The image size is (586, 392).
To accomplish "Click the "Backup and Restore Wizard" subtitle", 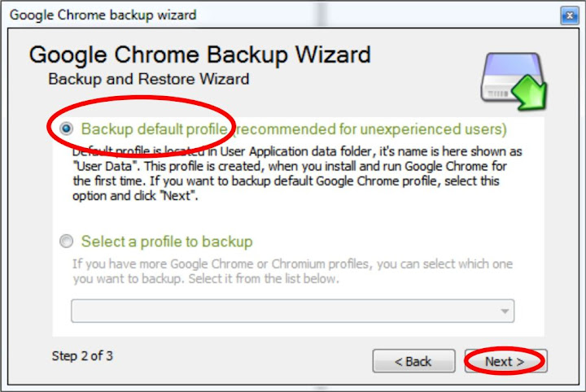I will pyautogui.click(x=149, y=79).
